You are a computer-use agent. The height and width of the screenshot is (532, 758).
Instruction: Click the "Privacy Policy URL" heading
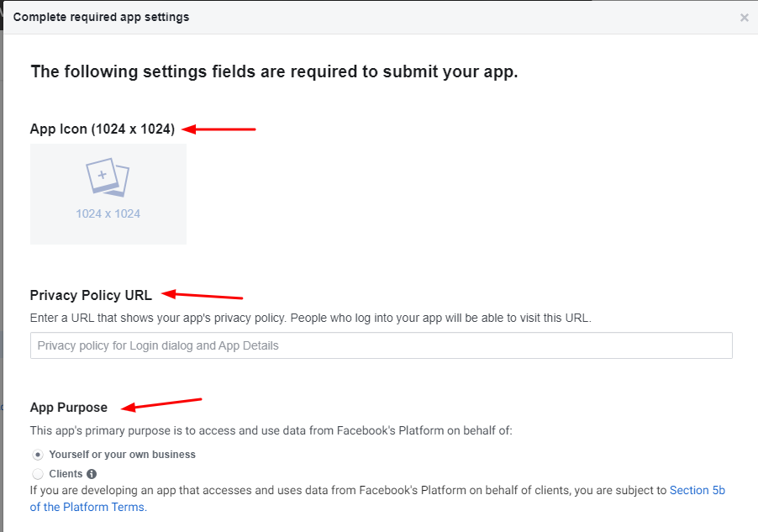(x=91, y=295)
